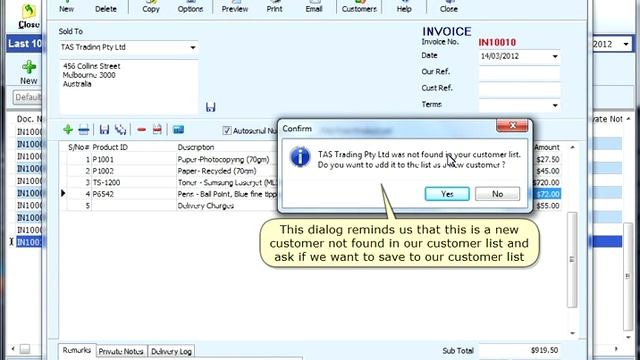This screenshot has width=640, height=360.
Task: Select the P1002 product cell
Action: [133, 171]
